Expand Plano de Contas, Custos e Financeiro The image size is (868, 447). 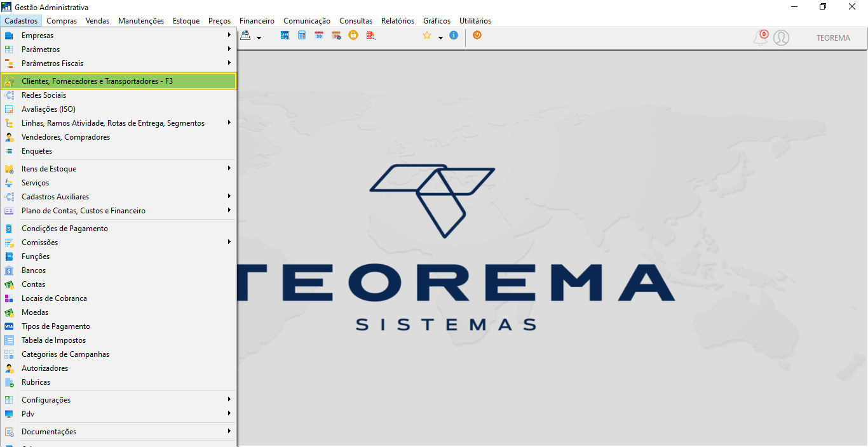coord(119,211)
